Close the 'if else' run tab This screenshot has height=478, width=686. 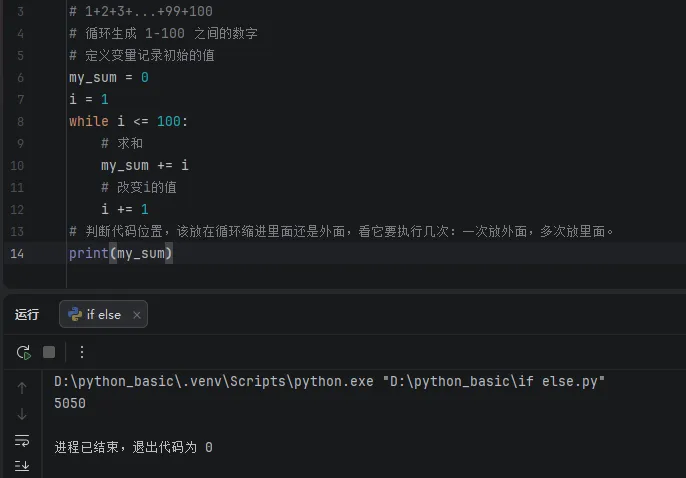(137, 314)
